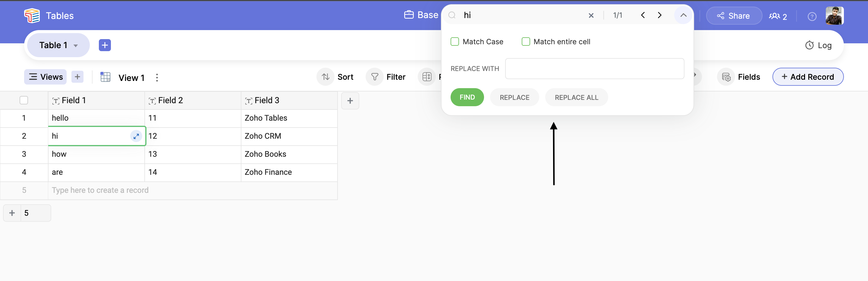The width and height of the screenshot is (868, 281).
Task: Toggle the Views panel
Action: [x=46, y=77]
